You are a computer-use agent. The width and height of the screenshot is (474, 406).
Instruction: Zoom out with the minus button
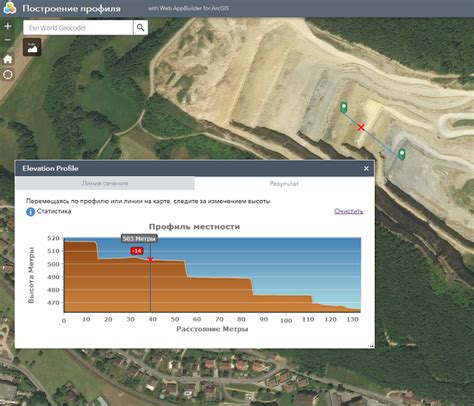(x=8, y=40)
